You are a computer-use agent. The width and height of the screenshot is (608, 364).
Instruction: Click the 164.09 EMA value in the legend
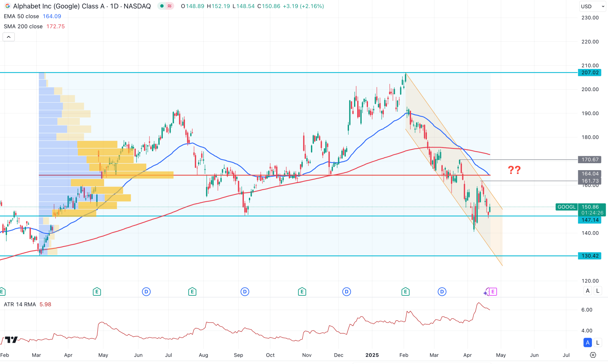[52, 16]
